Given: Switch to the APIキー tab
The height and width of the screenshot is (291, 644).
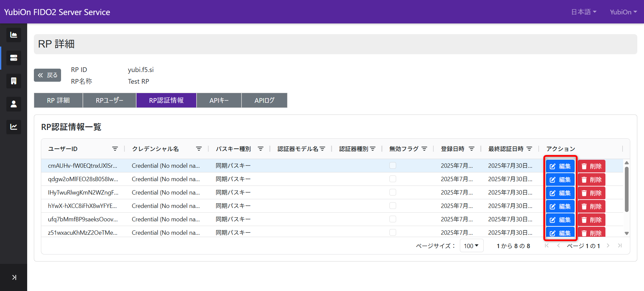Looking at the screenshot, I should tap(219, 100).
